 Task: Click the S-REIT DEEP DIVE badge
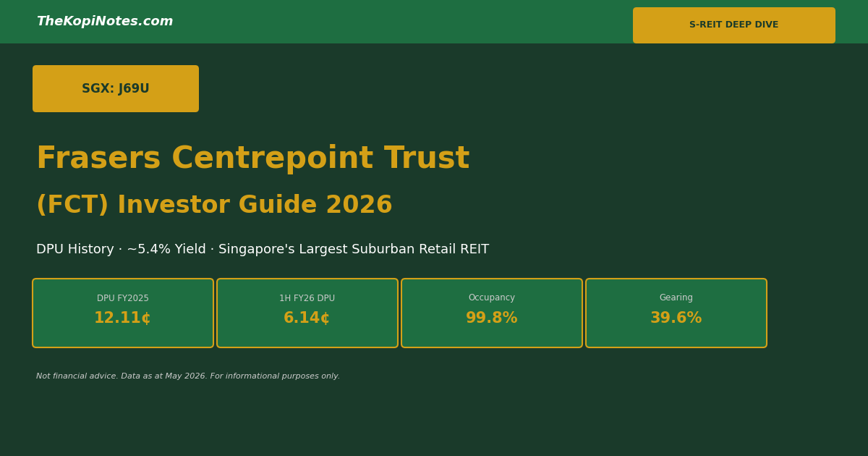click(x=734, y=25)
